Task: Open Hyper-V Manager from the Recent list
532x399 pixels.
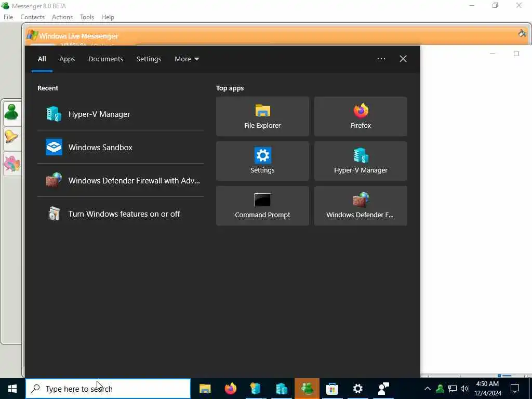Action: (x=121, y=114)
